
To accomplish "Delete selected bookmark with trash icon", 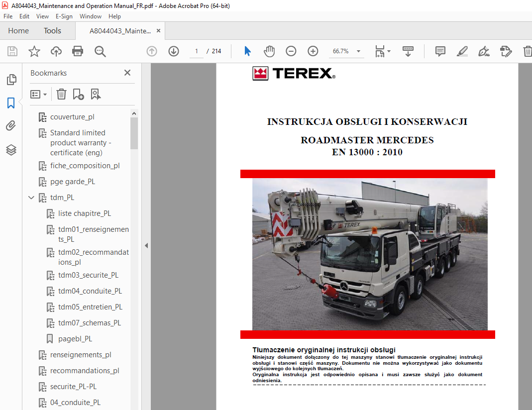I will (61, 94).
